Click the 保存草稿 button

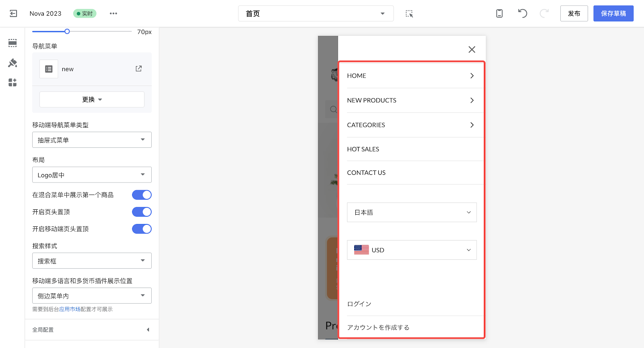coord(613,14)
